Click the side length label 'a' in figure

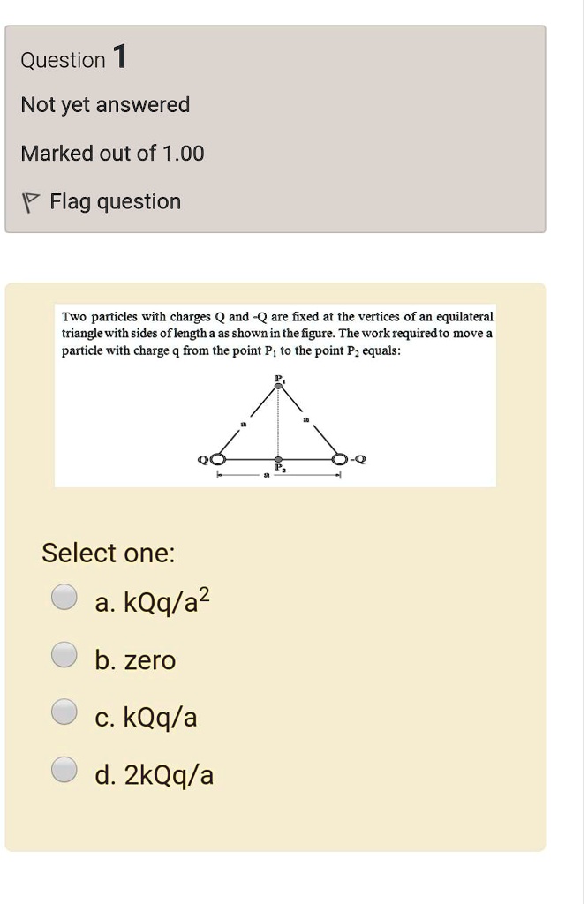243,424
